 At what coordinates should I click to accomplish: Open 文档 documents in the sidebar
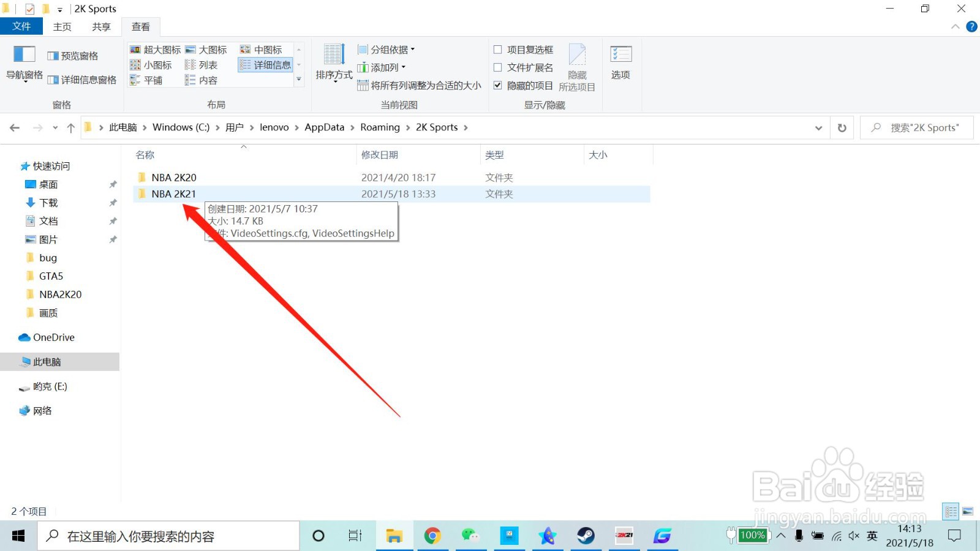(x=48, y=221)
